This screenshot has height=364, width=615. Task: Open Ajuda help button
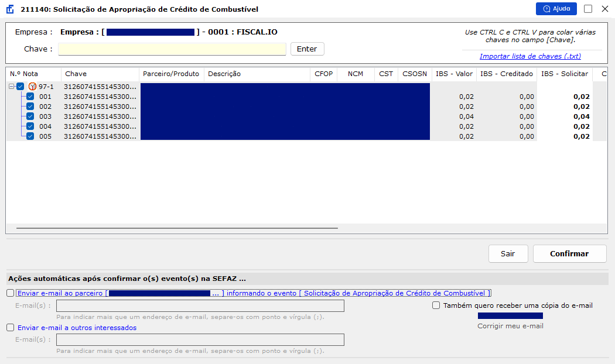coord(556,9)
